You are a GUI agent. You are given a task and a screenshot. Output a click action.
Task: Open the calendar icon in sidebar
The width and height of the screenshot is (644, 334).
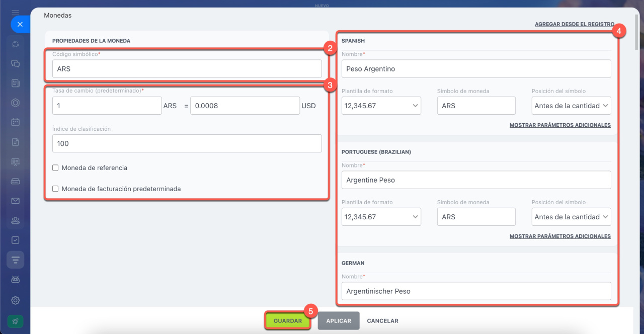tap(16, 122)
